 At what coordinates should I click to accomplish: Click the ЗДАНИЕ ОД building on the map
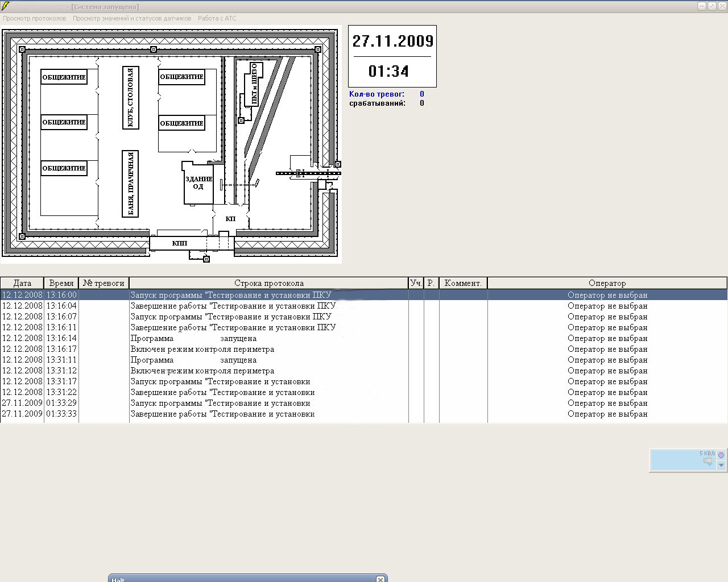pos(198,183)
